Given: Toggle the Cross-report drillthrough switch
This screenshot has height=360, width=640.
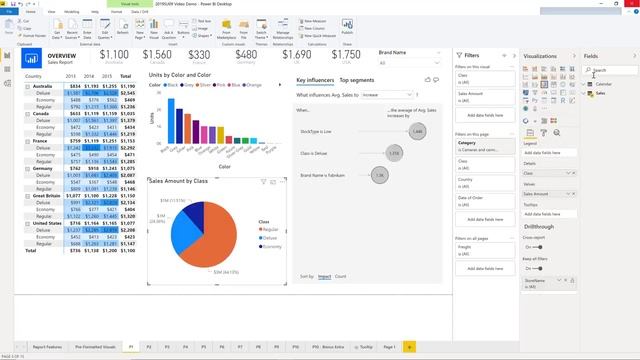Looking at the screenshot, I should (537, 247).
